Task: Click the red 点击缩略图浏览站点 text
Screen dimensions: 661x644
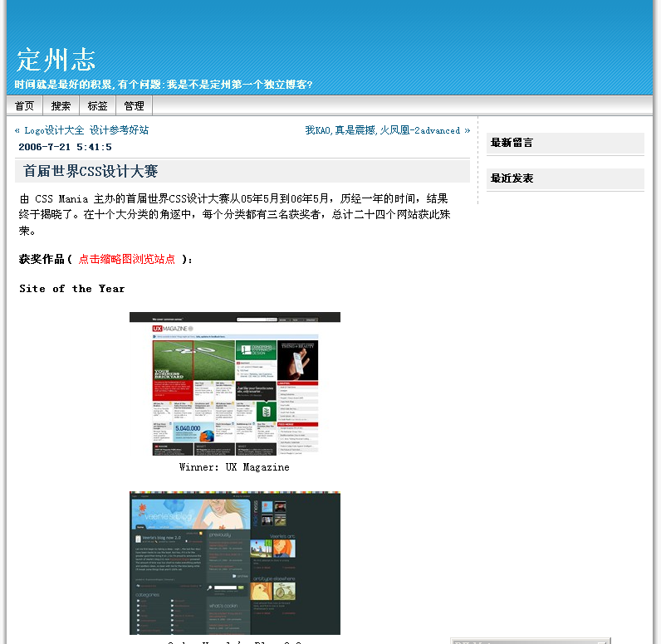Action: (126, 259)
